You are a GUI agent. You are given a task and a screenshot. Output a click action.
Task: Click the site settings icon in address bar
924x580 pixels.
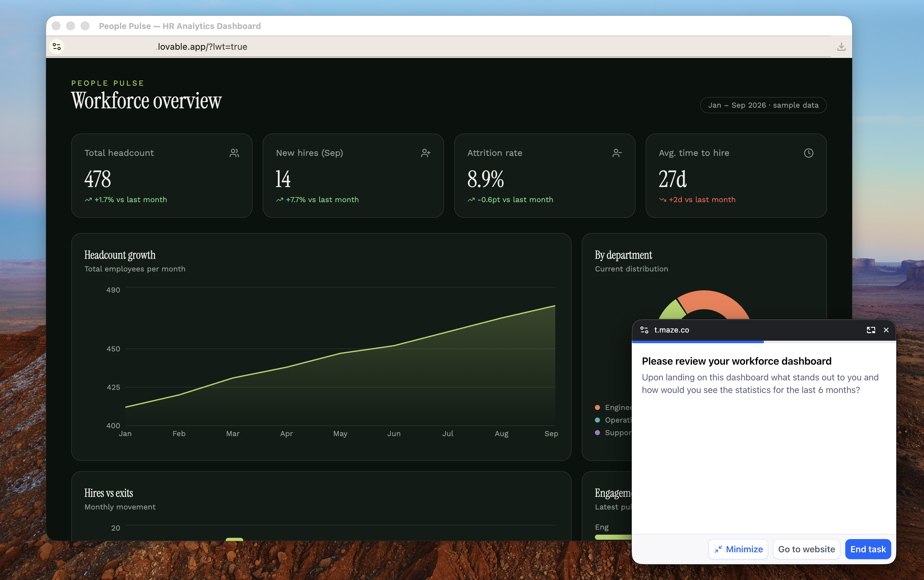[57, 46]
